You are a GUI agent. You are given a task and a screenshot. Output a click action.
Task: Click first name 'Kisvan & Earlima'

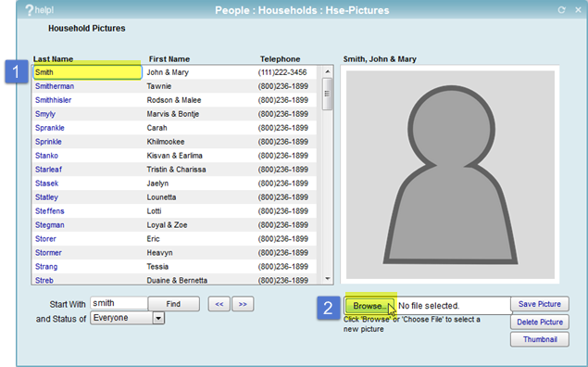pos(174,156)
